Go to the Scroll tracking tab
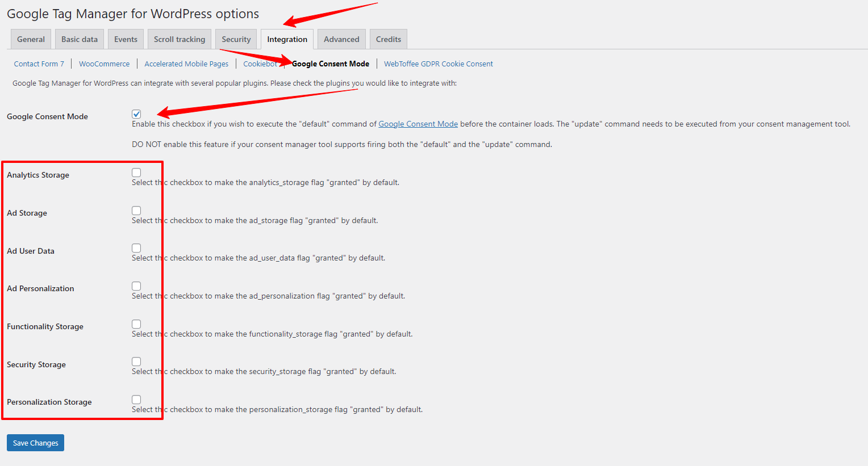The height and width of the screenshot is (466, 868). coord(180,39)
